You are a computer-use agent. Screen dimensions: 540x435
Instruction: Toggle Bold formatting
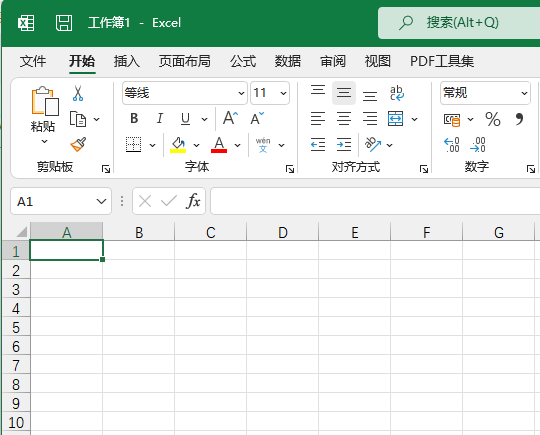tap(134, 118)
